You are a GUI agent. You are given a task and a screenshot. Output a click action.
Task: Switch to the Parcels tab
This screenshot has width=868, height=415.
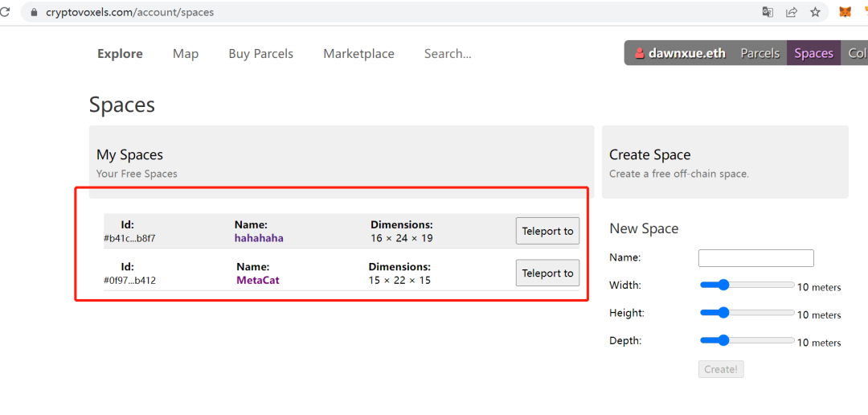[x=760, y=53]
